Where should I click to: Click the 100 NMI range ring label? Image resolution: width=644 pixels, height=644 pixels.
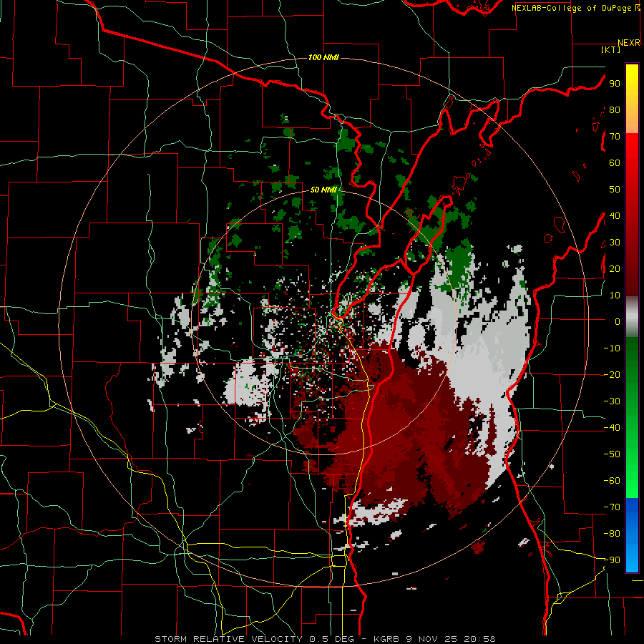click(323, 57)
